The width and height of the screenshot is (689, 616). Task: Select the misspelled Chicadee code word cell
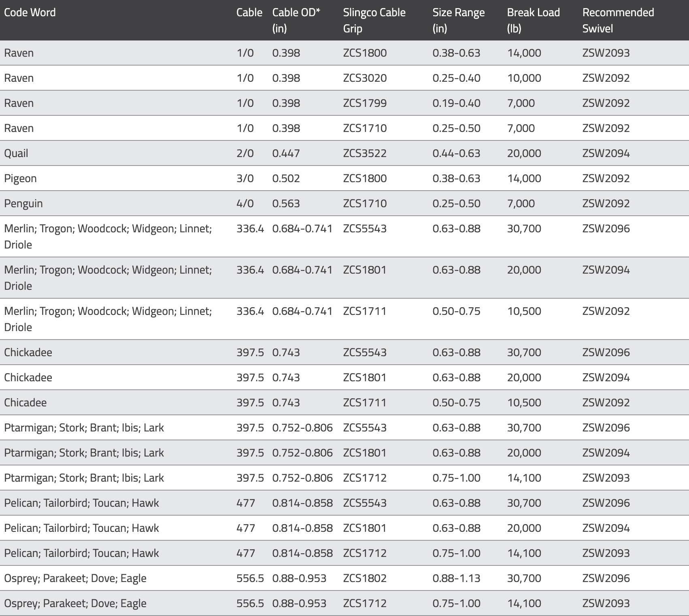coord(25,403)
